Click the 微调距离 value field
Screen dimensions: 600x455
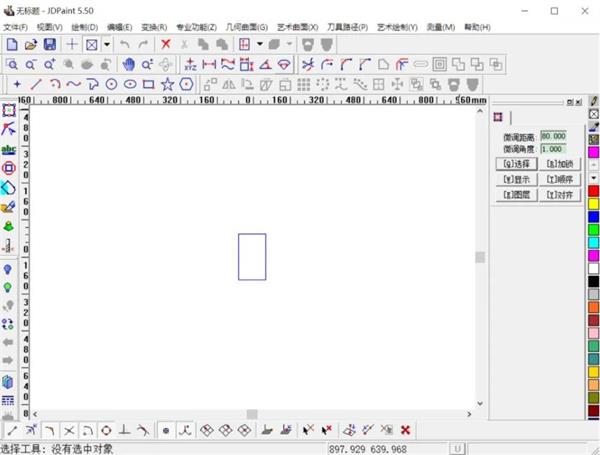pyautogui.click(x=553, y=136)
